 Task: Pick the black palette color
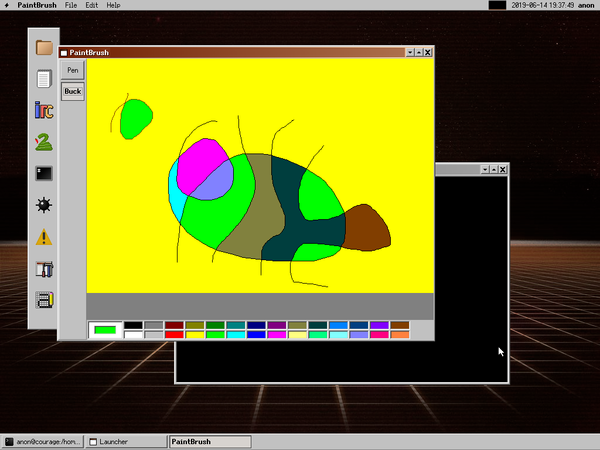coord(133,325)
